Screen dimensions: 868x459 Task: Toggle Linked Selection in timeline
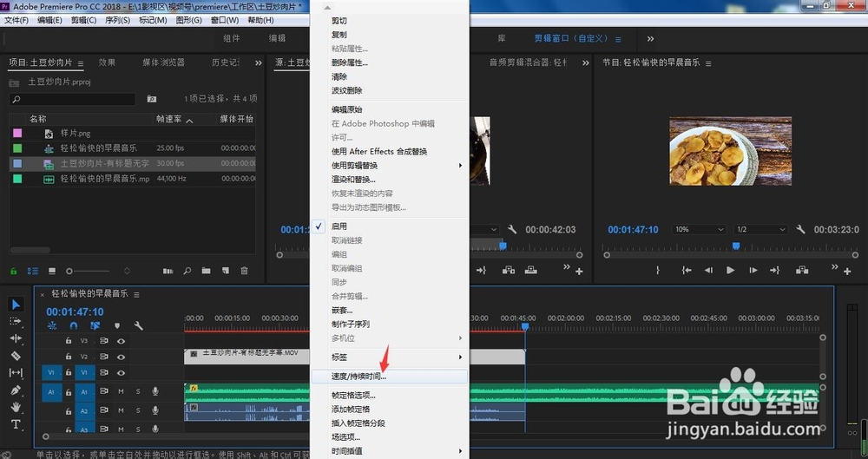[95, 326]
